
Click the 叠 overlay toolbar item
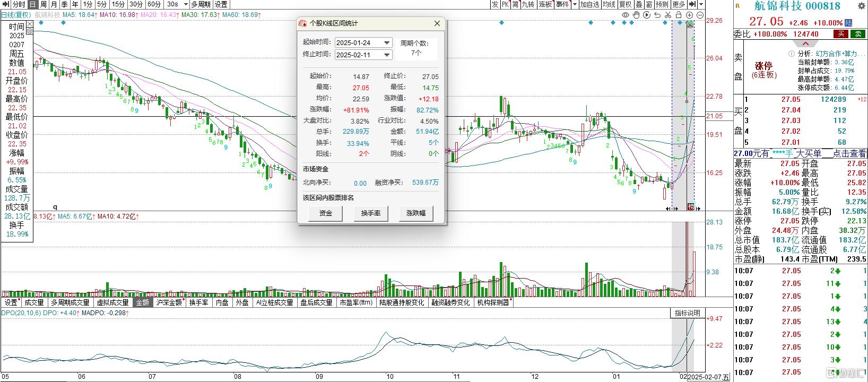click(x=639, y=4)
